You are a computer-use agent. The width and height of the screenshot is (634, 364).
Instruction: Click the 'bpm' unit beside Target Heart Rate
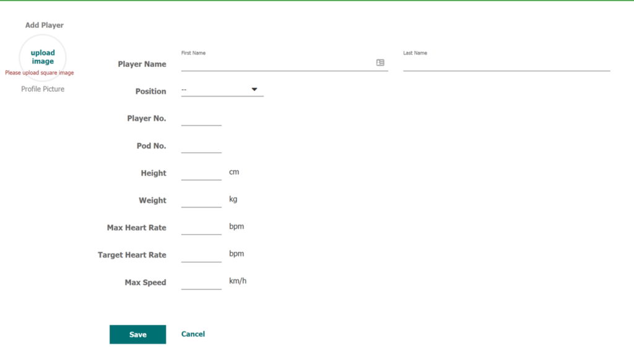pos(237,254)
